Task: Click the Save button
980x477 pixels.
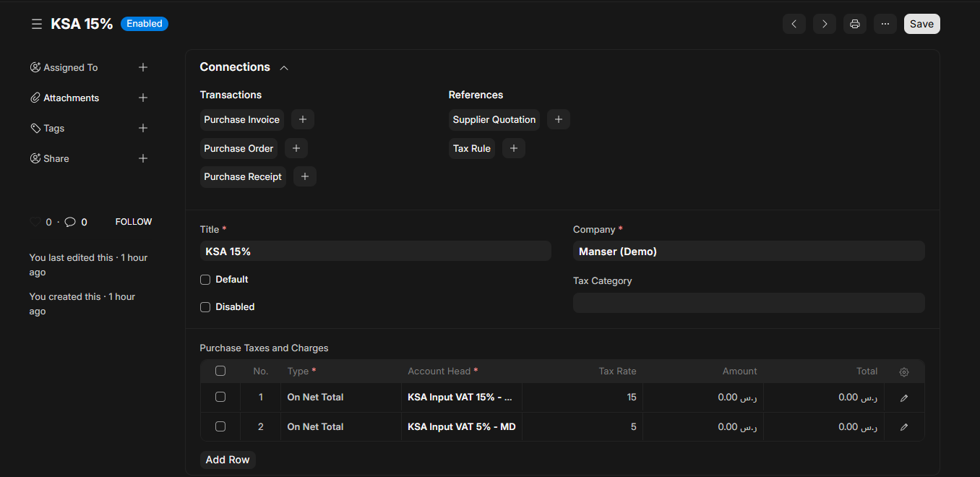Action: pyautogui.click(x=921, y=24)
